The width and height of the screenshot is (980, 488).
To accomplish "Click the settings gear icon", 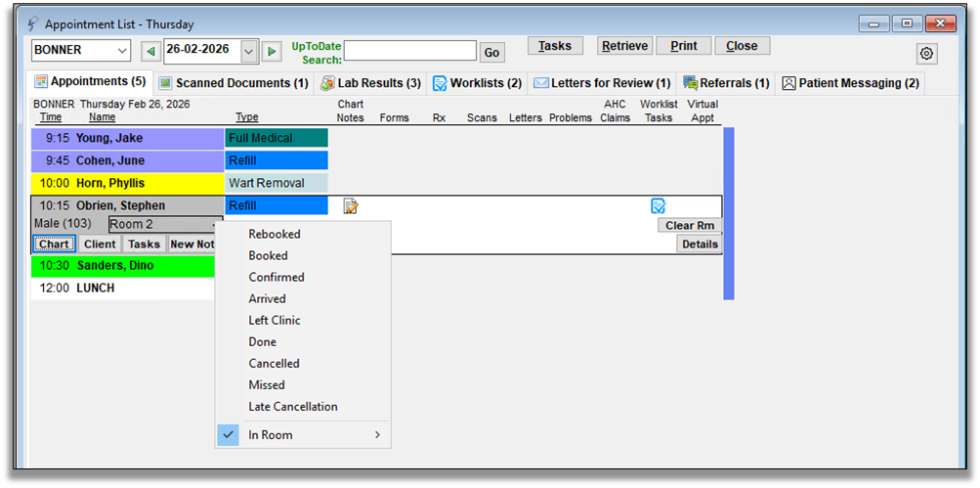I will (x=926, y=53).
